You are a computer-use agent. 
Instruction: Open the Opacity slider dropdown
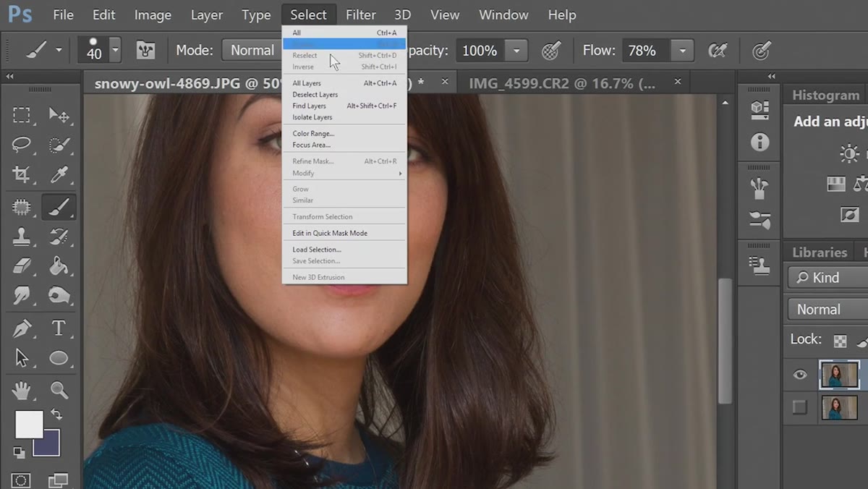tap(516, 51)
